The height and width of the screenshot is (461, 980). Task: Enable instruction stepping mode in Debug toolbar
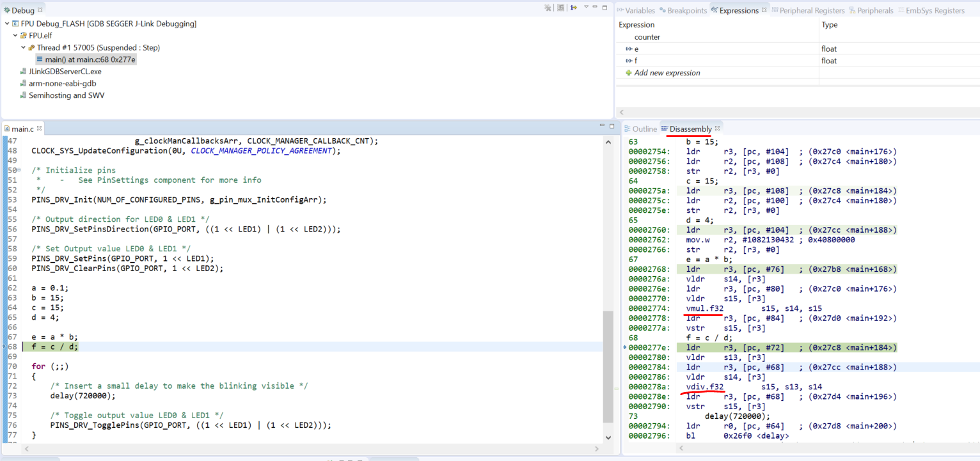tap(574, 7)
